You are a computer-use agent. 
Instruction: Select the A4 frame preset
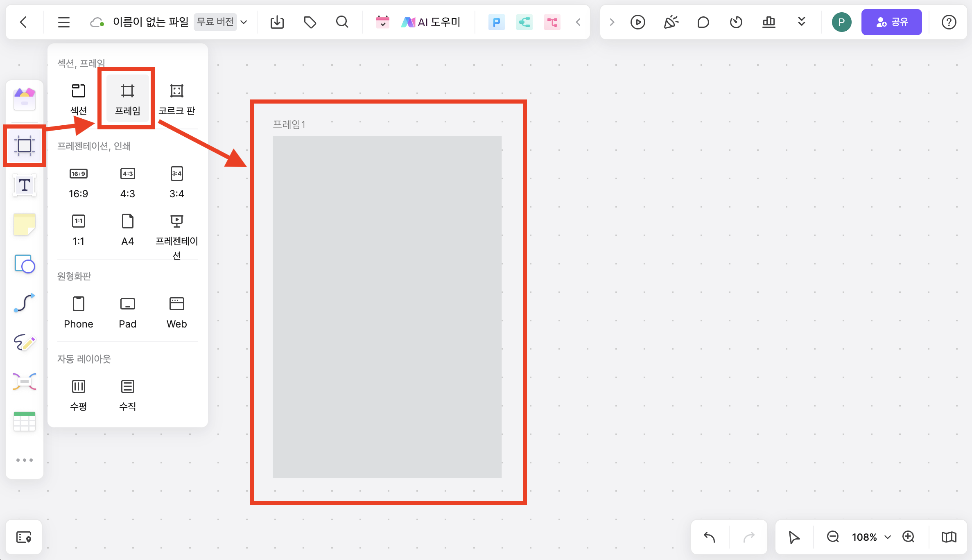[x=127, y=230]
